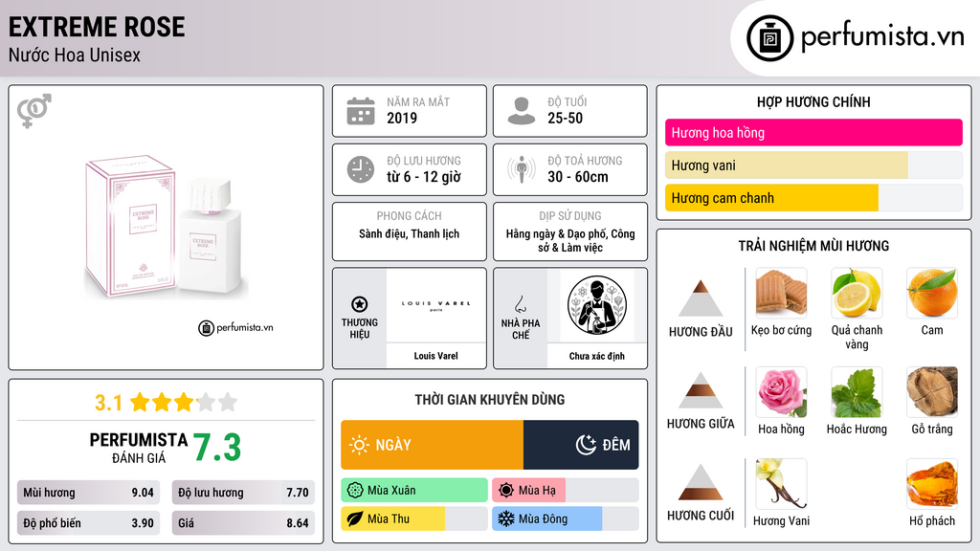Click the Mùi hương 9.04 score row

pyautogui.click(x=88, y=493)
